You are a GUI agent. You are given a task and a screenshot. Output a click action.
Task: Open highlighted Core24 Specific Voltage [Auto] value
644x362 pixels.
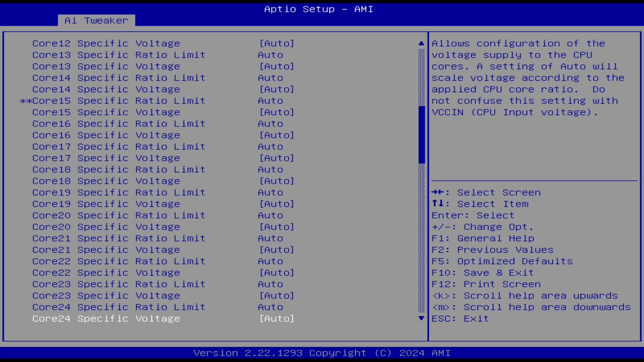(277, 319)
